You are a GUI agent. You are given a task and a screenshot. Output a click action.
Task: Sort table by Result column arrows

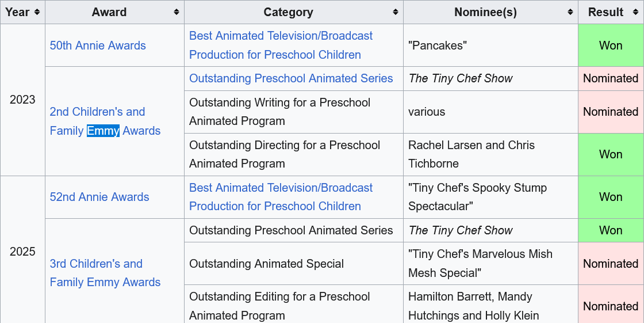tap(635, 12)
